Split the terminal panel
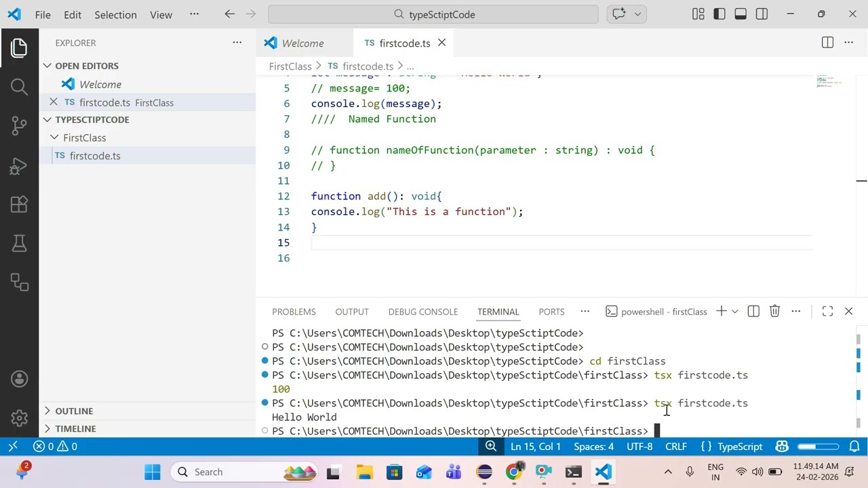The width and height of the screenshot is (868, 488). (x=753, y=311)
